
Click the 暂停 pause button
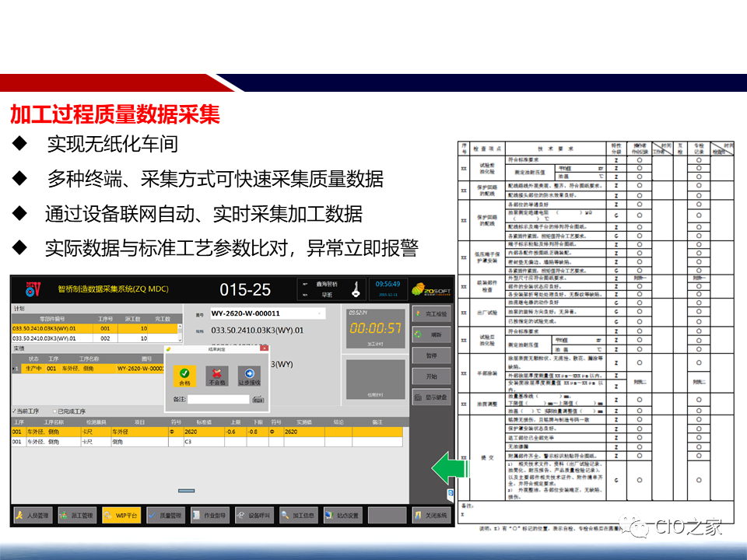click(x=431, y=355)
